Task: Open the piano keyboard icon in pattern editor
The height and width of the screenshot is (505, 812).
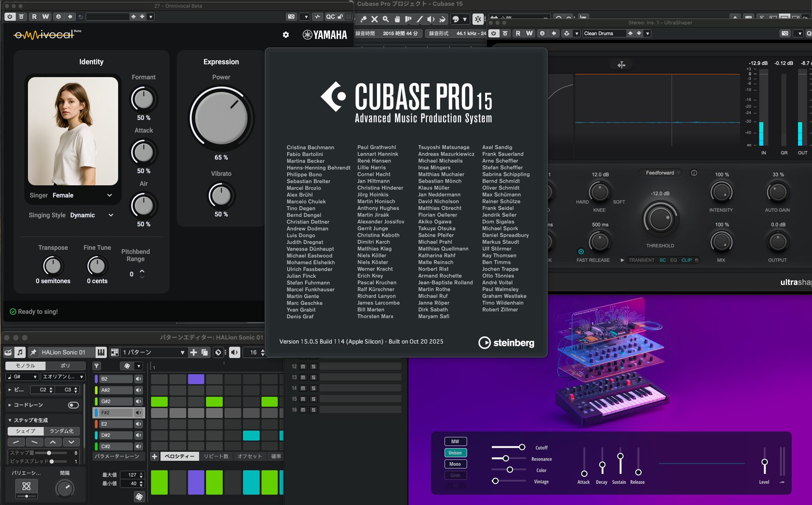Action: click(101, 352)
